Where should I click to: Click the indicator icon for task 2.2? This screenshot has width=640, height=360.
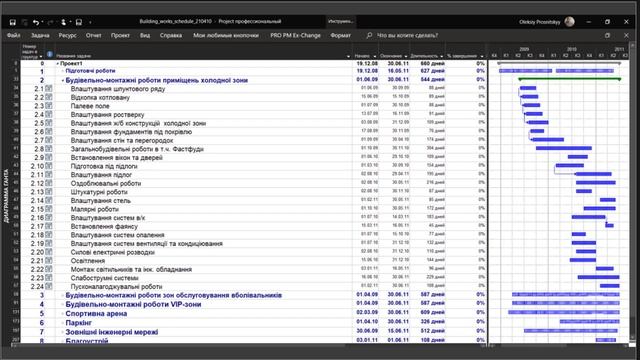coord(49,97)
